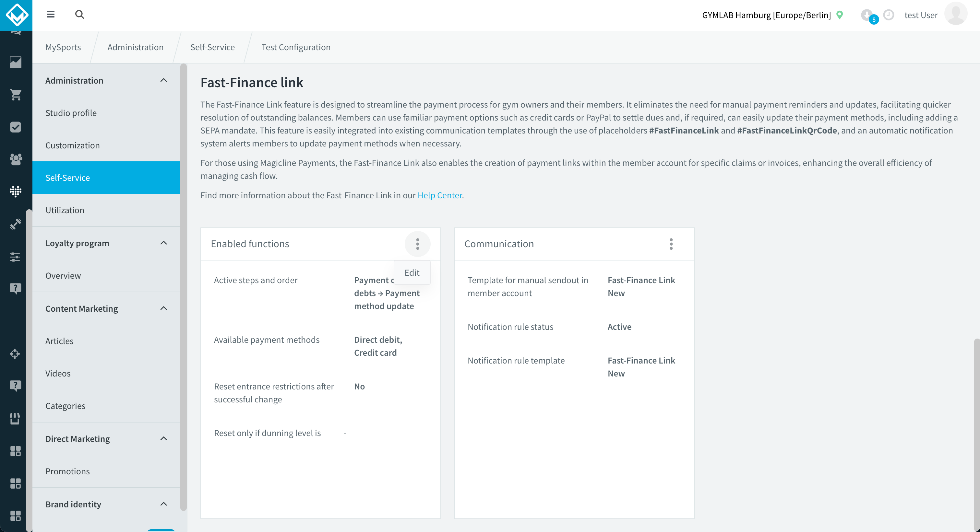The width and height of the screenshot is (980, 532).
Task: Click the 'Notification rule template' label
Action: click(x=516, y=360)
